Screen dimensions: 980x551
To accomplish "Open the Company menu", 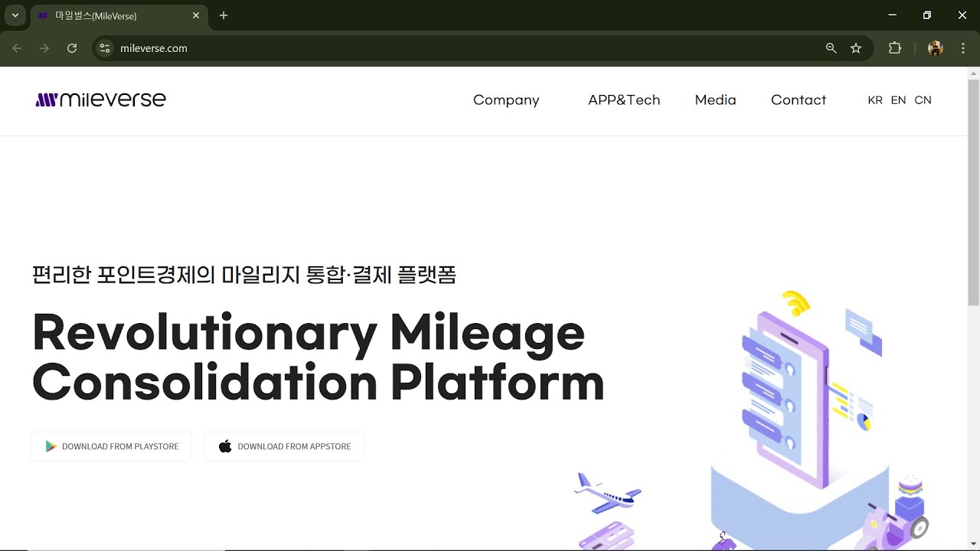I will pos(506,100).
